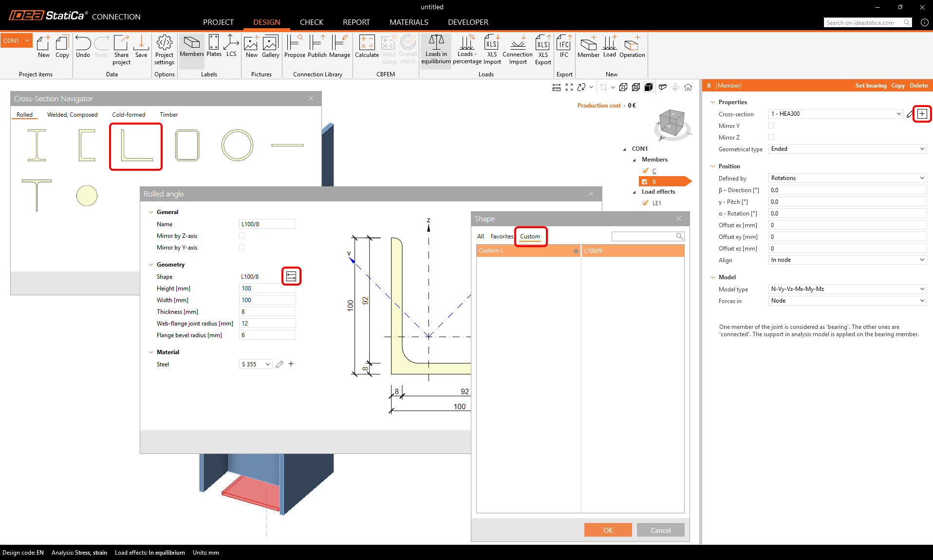This screenshot has width=933, height=560.
Task: Launch XLS Import for loads
Action: 492,49
